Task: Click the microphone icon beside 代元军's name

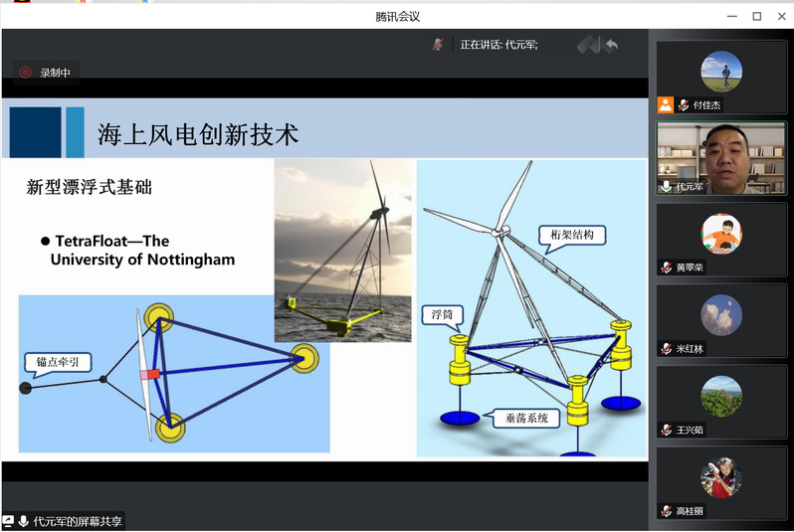Action: point(666,186)
